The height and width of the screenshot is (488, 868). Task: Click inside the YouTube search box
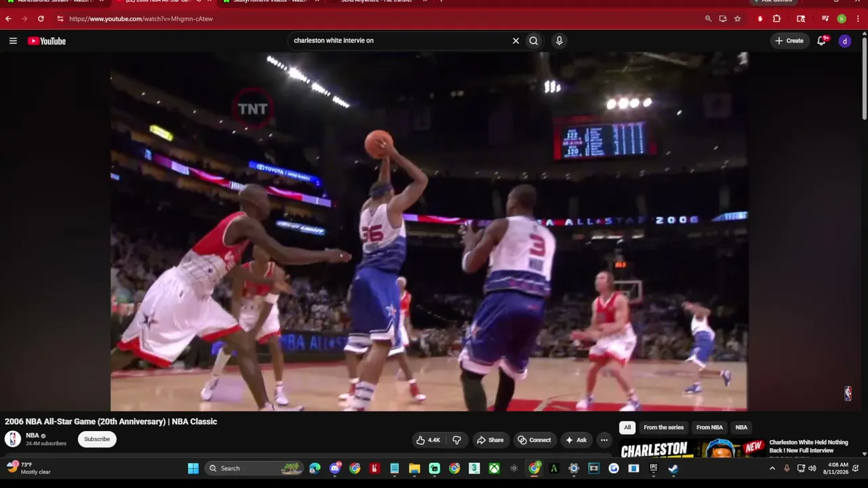pyautogui.click(x=400, y=41)
